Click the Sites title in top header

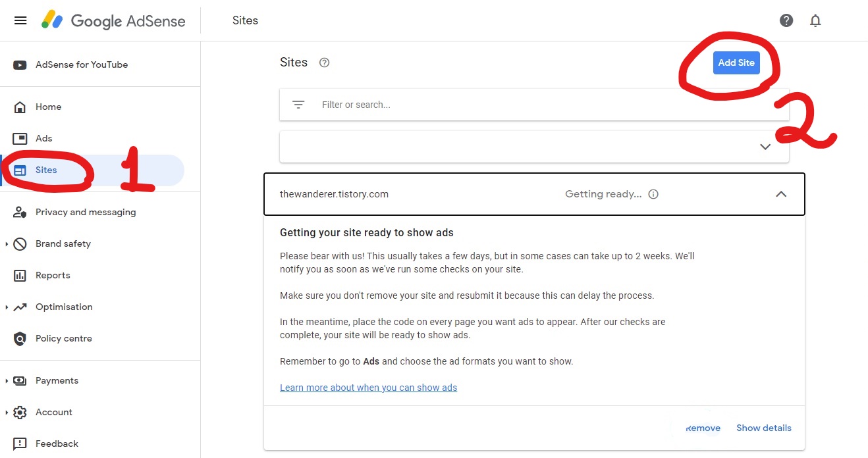click(245, 20)
